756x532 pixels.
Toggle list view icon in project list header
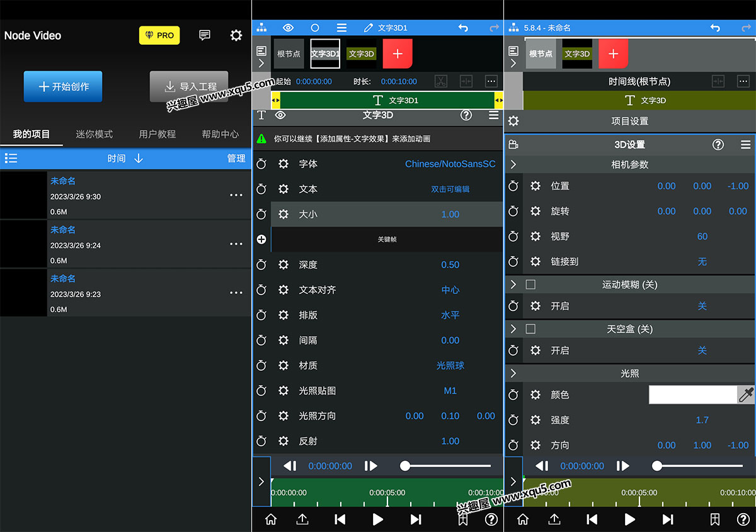(11, 158)
